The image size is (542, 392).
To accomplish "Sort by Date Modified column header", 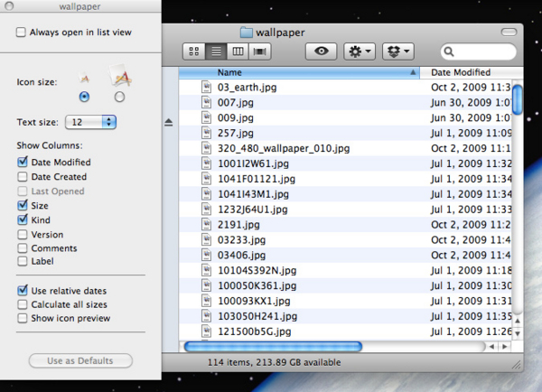I will [x=471, y=72].
